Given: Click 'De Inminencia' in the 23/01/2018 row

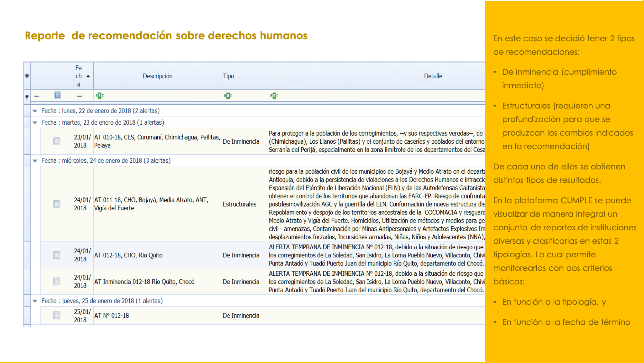Looking at the screenshot, I should (245, 141).
